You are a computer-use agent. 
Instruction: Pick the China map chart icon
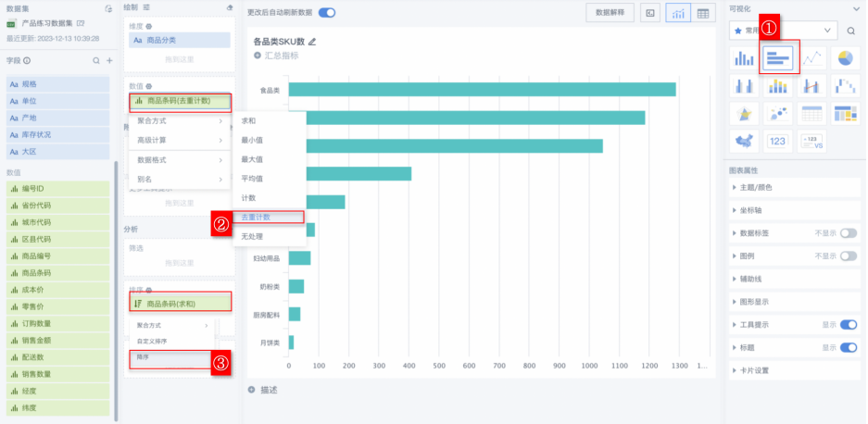744,141
